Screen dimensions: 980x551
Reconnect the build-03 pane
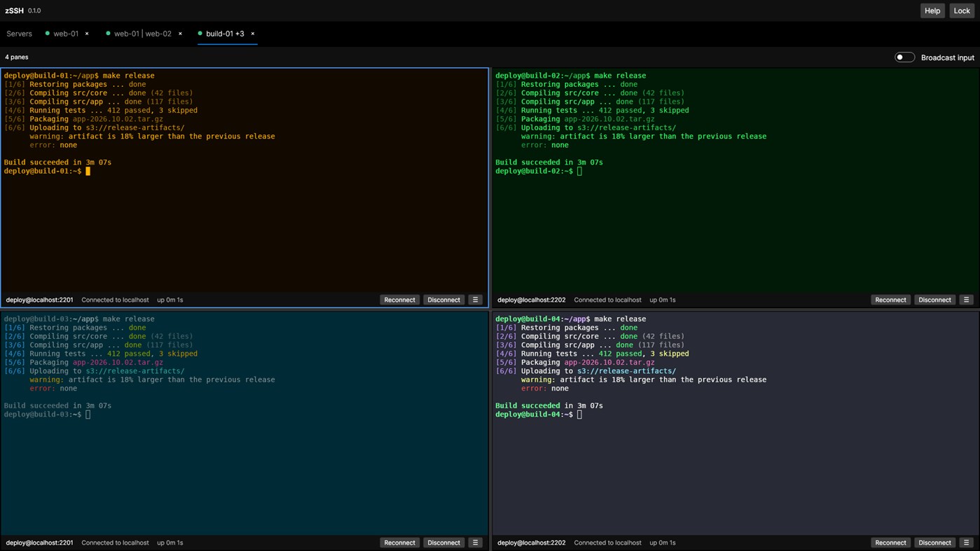(400, 543)
